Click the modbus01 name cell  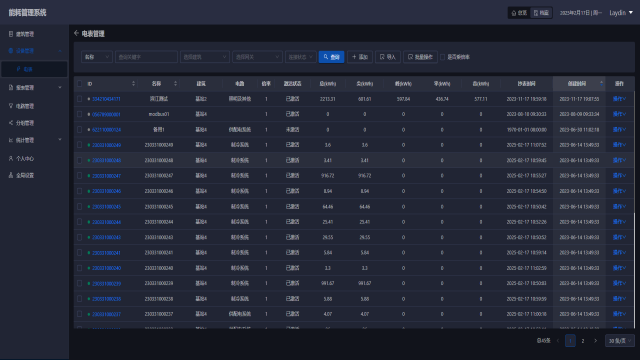tap(159, 114)
